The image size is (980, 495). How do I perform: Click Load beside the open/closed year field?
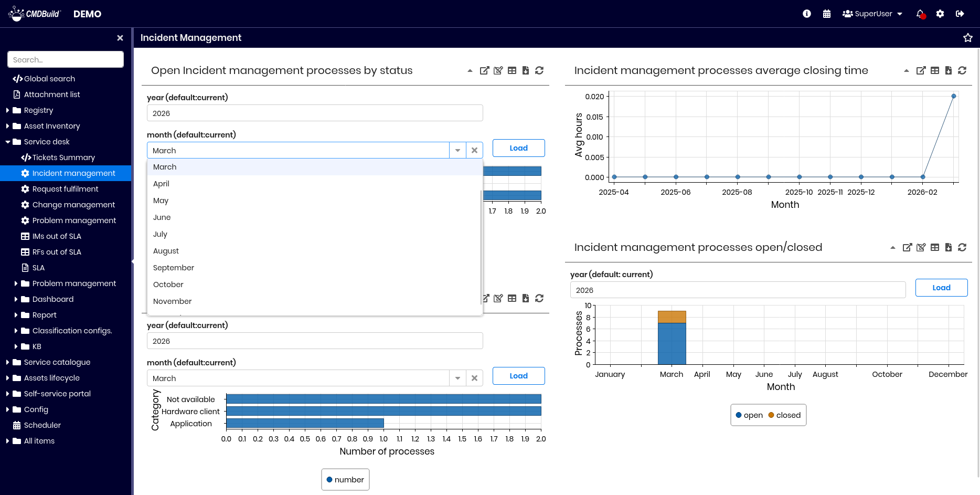pyautogui.click(x=941, y=288)
